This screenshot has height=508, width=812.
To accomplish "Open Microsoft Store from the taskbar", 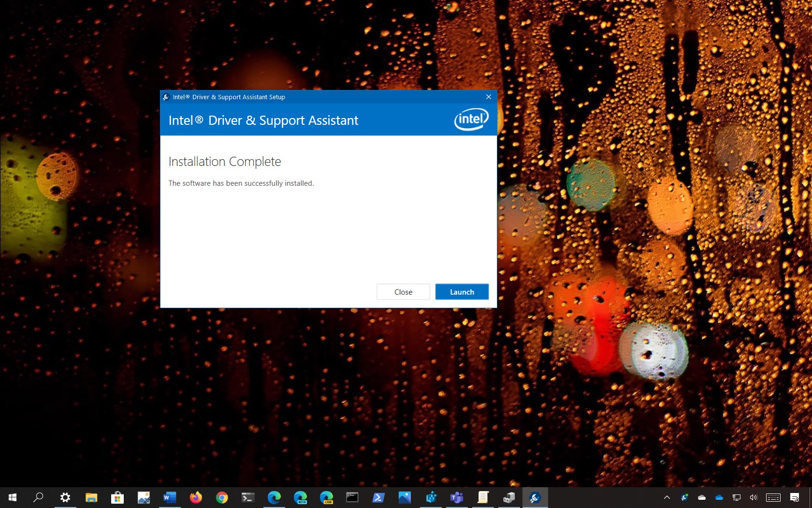I will pos(117,497).
